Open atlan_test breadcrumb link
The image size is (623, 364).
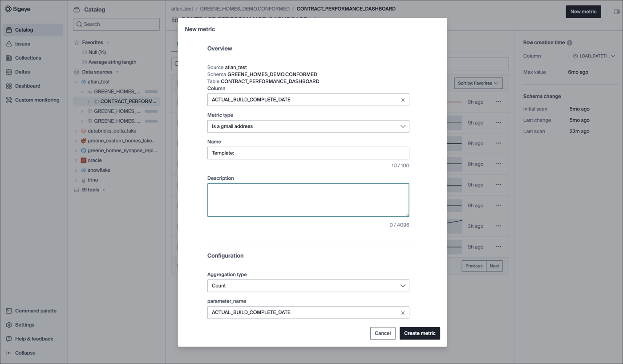pos(182,9)
